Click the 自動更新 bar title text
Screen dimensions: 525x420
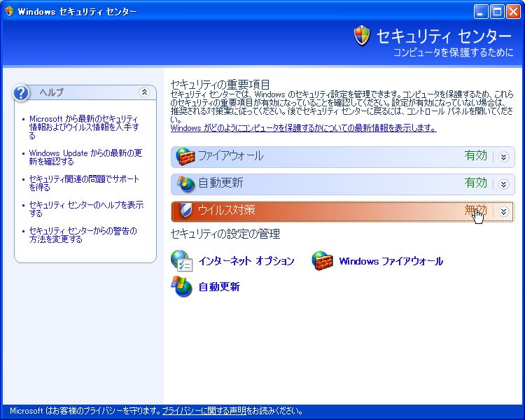point(220,183)
